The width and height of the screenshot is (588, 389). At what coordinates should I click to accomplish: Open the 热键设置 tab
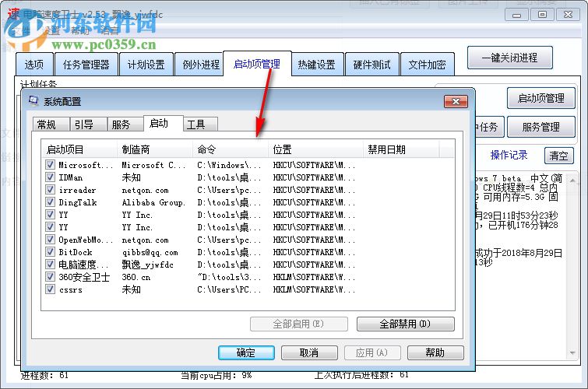(x=317, y=65)
